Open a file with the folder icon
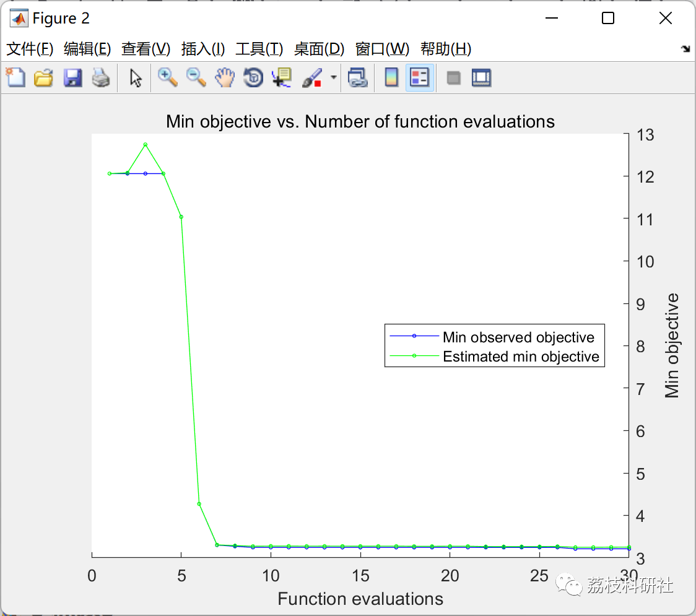Screen dimensions: 696x616 [x=43, y=77]
